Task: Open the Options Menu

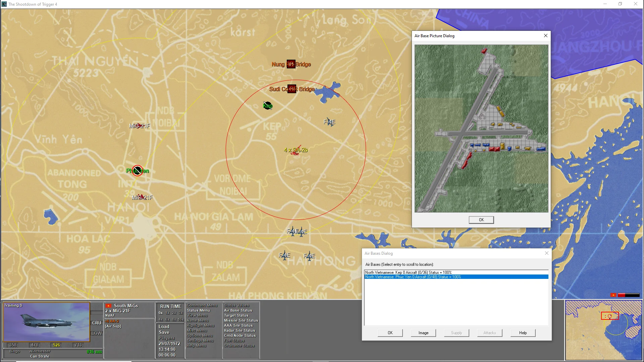Action: [200, 336]
